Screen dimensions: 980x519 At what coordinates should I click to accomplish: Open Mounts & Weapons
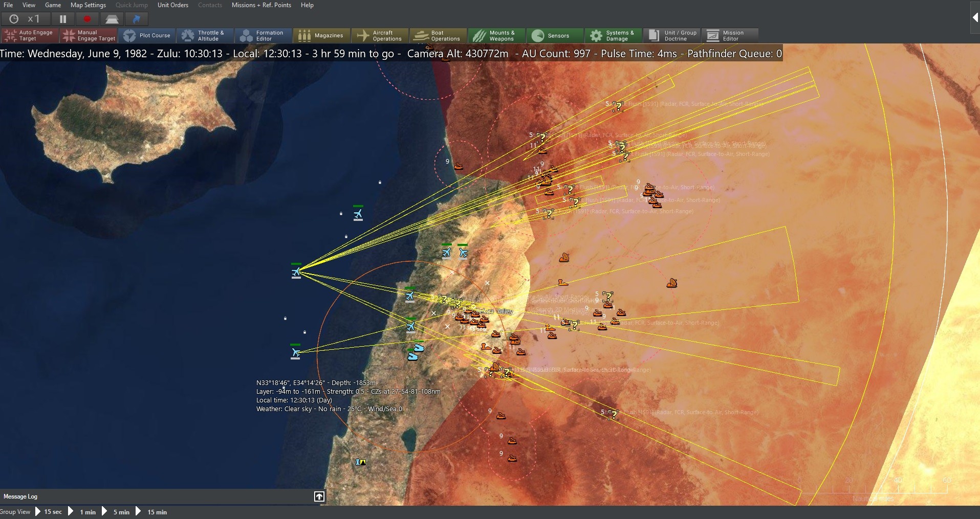pos(496,35)
